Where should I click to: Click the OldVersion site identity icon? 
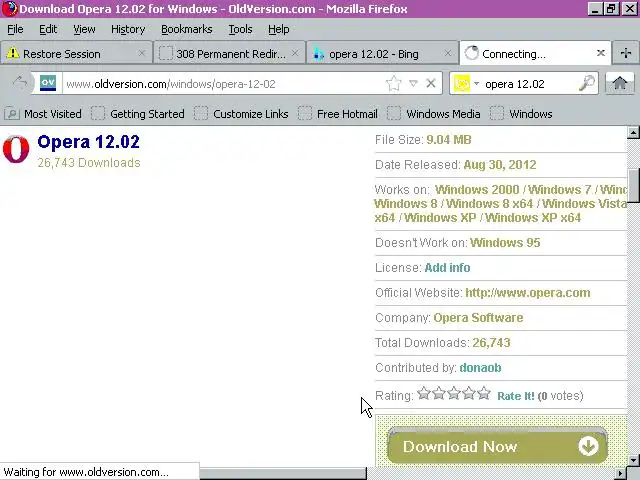(48, 83)
